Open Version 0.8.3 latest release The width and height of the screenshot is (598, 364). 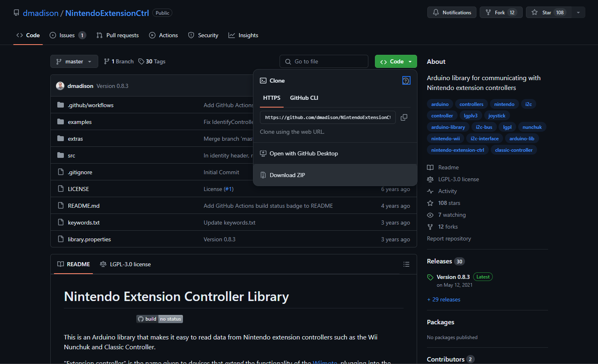tap(453, 277)
